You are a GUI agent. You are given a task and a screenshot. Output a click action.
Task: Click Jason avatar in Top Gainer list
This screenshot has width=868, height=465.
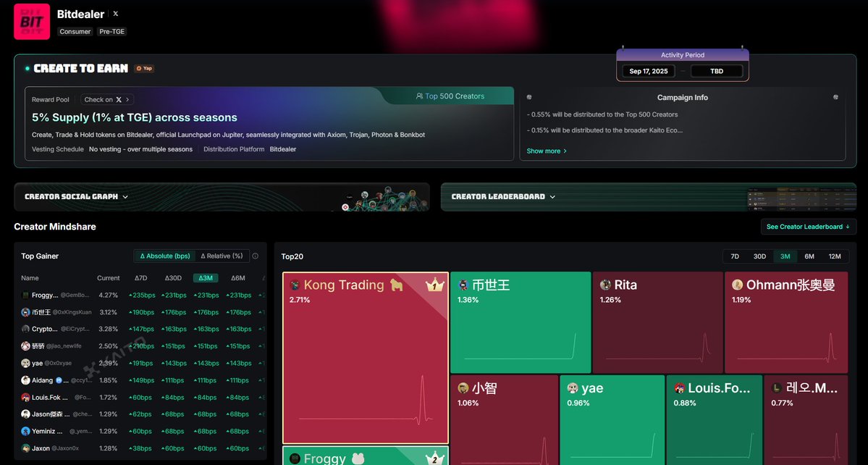[25, 414]
